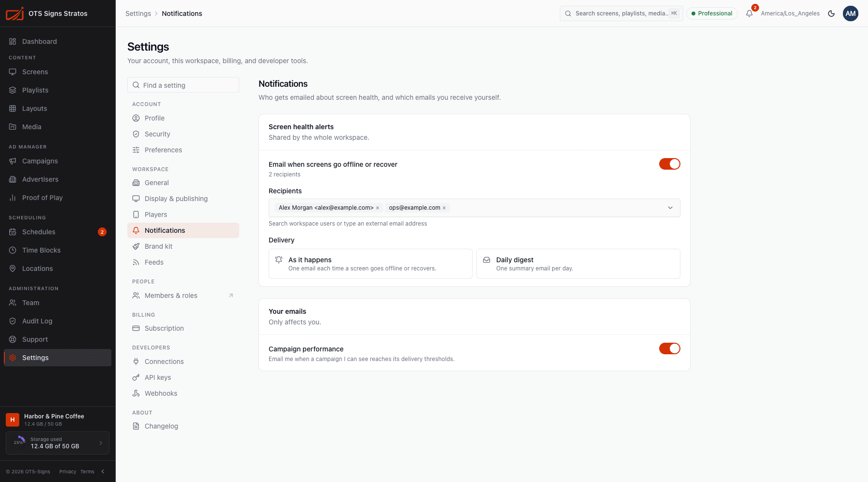The height and width of the screenshot is (482, 868).
Task: Open Preferences settings section
Action: [x=183, y=150]
